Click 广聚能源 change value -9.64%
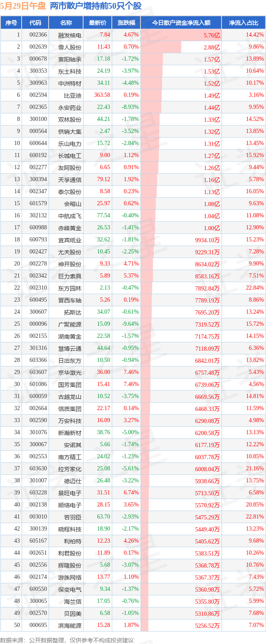Viewport: 266px width, 644px height. (x=131, y=324)
